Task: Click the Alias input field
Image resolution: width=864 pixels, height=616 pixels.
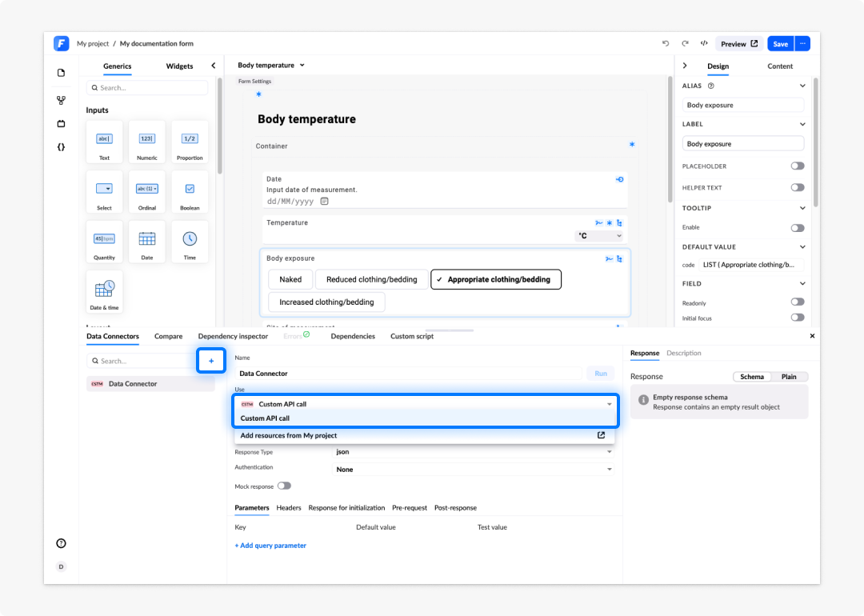Action: click(x=742, y=106)
